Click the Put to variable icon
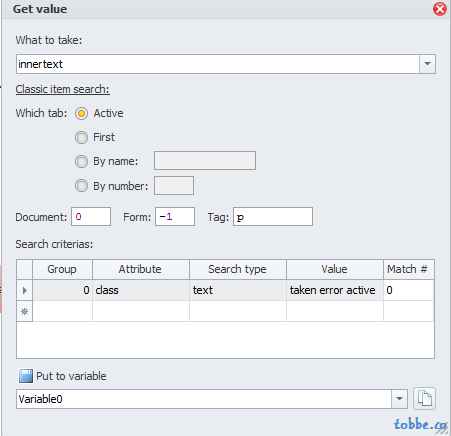451x436 pixels. coord(26,376)
